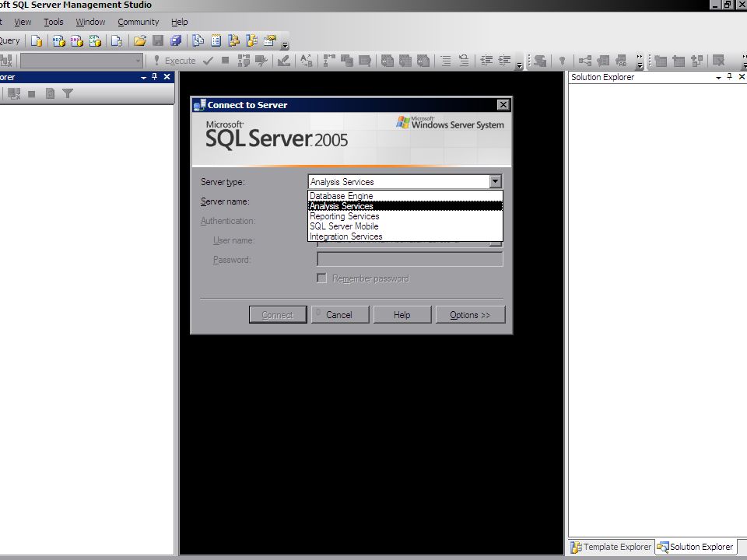Tick the Remember password checkbox
The image size is (747, 560).
(x=321, y=278)
